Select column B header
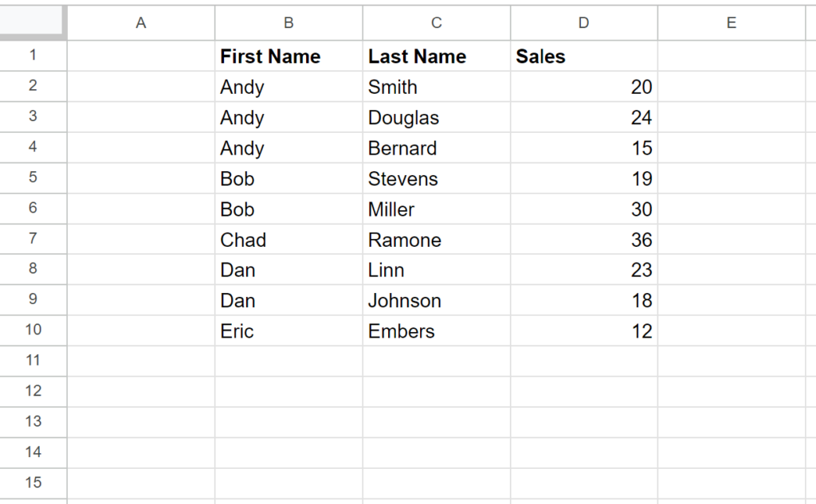816x504 pixels. [288, 22]
